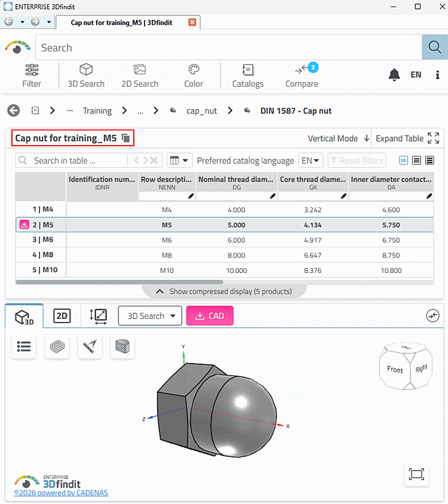448x504 pixels.
Task: Edit the Inner diameter contact filter pencil
Action: [x=429, y=196]
